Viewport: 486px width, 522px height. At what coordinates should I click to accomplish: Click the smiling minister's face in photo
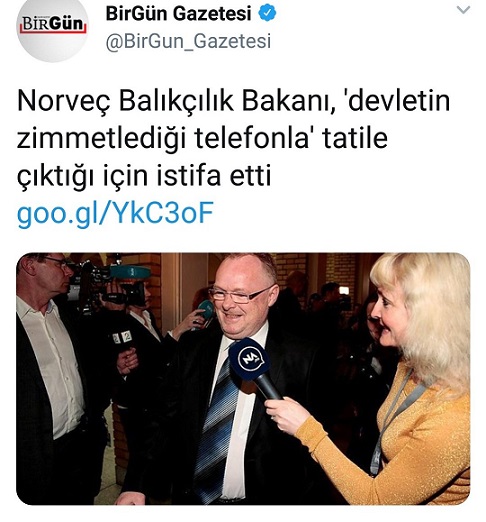point(242,295)
